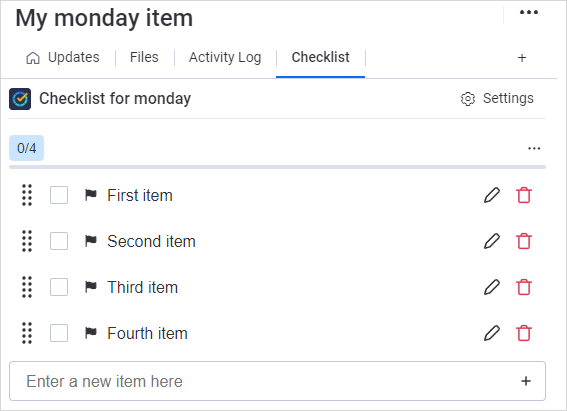Tick the Second item checkbox

[x=59, y=241]
